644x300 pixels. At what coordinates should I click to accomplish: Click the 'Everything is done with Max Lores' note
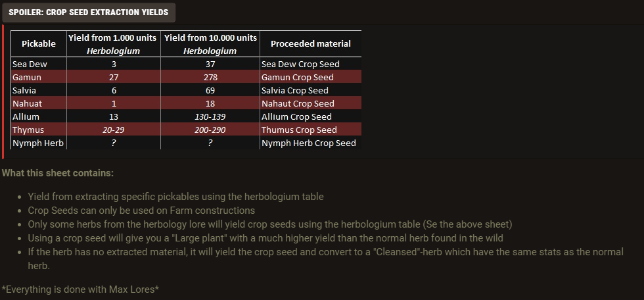click(80, 289)
